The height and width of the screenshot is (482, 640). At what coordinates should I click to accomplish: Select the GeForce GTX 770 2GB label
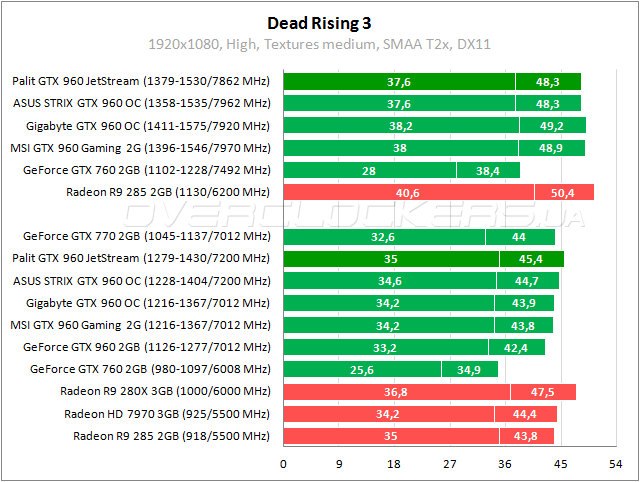click(147, 237)
